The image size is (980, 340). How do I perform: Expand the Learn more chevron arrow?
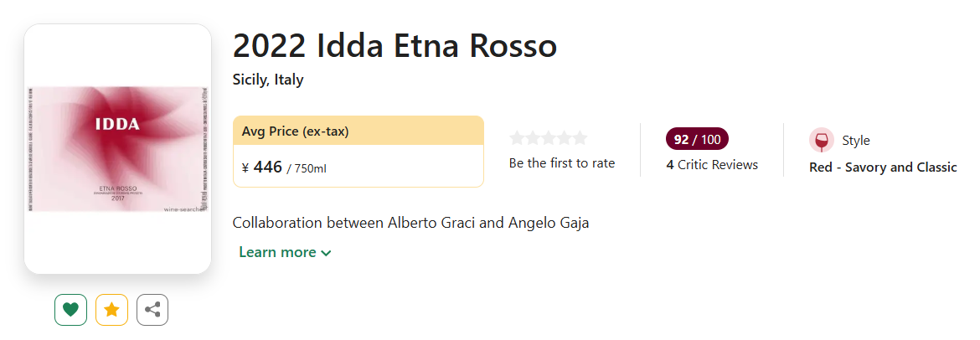click(326, 253)
